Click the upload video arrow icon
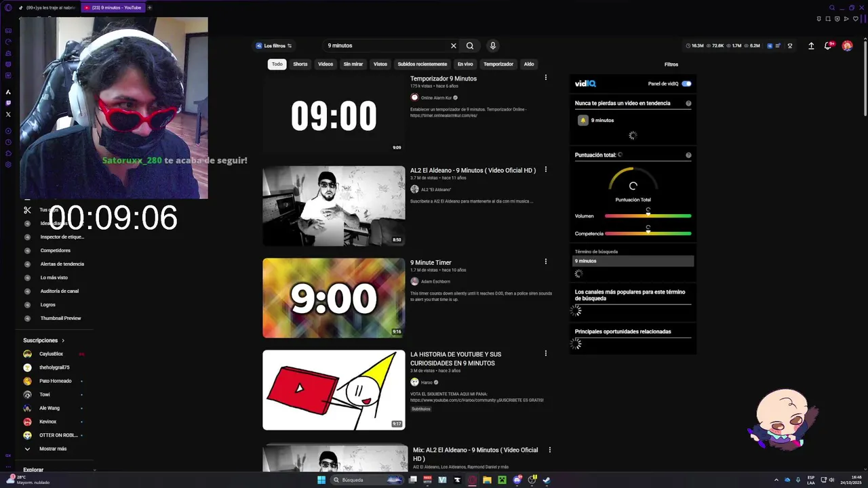868x488 pixels. point(811,45)
